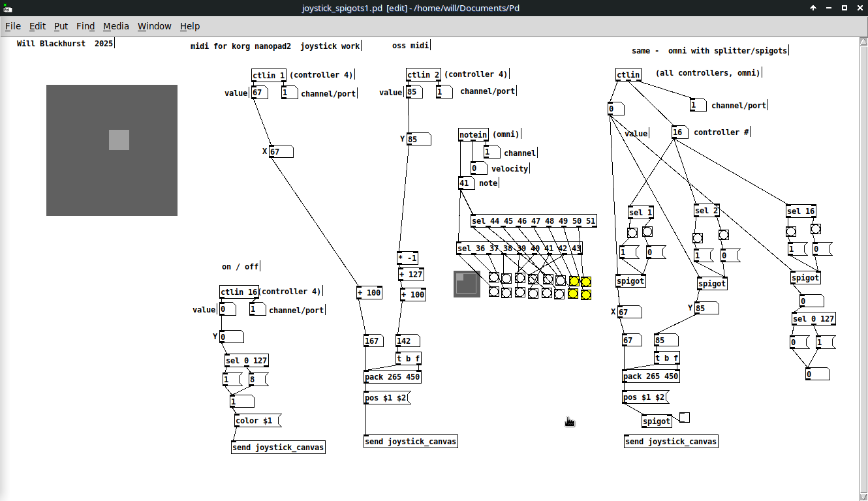Open the Media menu
Screen dimensions: 868x501
coord(116,26)
